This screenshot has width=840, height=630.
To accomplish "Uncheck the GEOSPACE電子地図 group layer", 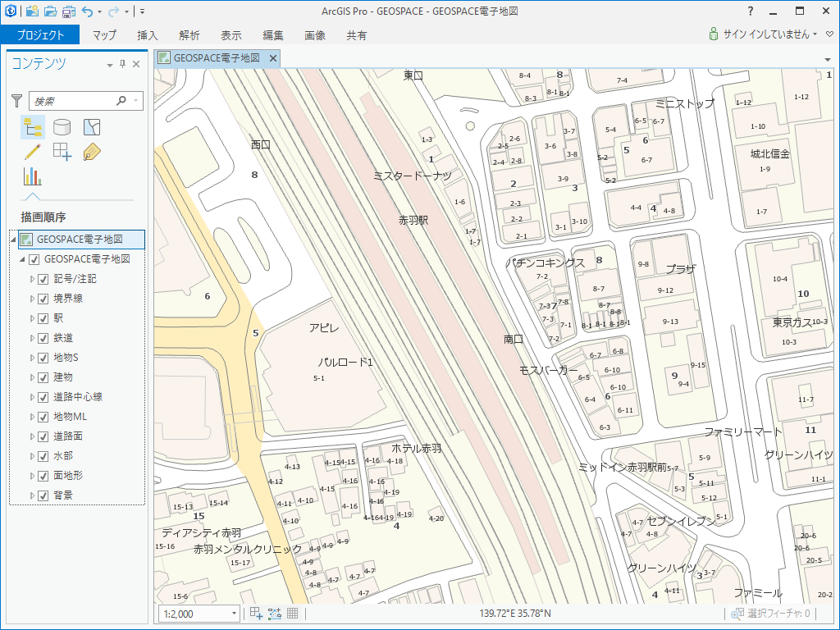I will coord(34,260).
